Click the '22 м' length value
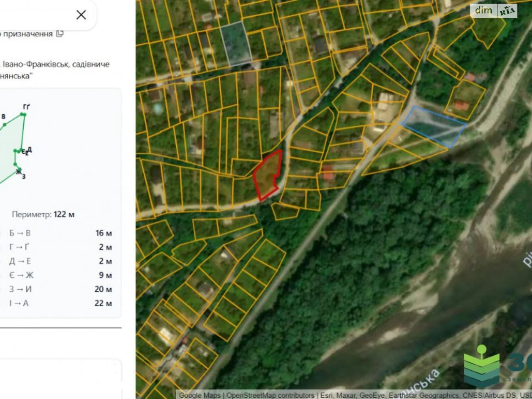 tap(103, 303)
